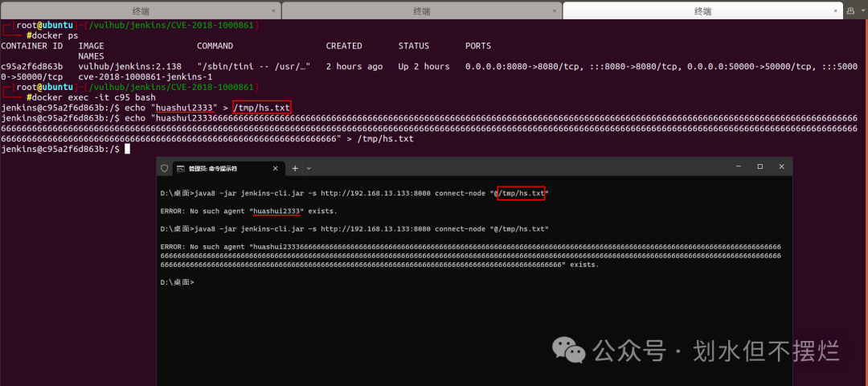Click the 'IMAGE' column header
868x386 pixels.
91,46
